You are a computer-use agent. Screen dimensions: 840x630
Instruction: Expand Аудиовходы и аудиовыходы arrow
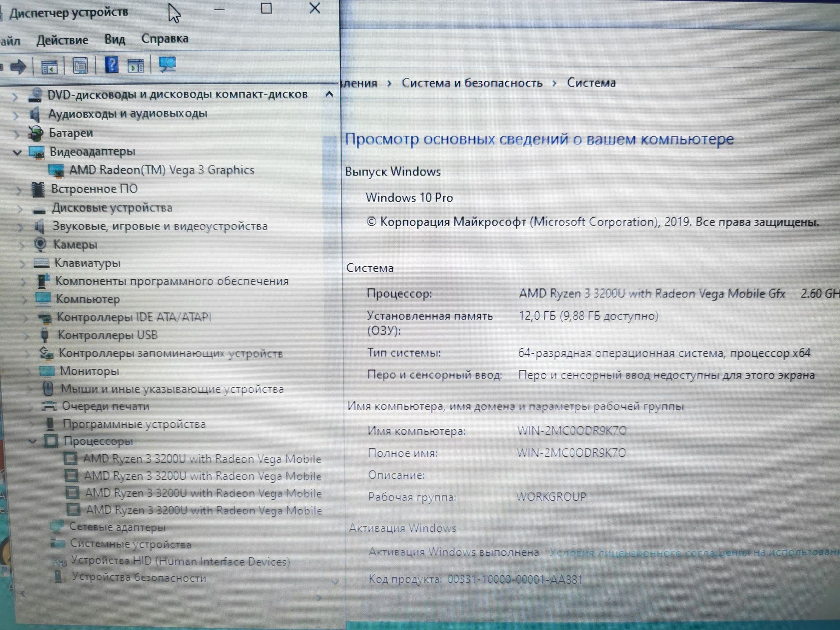[x=17, y=115]
